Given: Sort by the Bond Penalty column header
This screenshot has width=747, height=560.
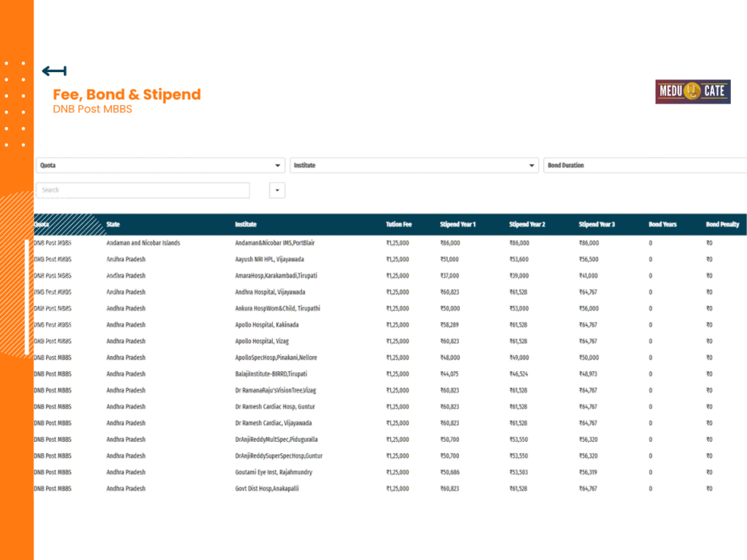Looking at the screenshot, I should pos(723,225).
